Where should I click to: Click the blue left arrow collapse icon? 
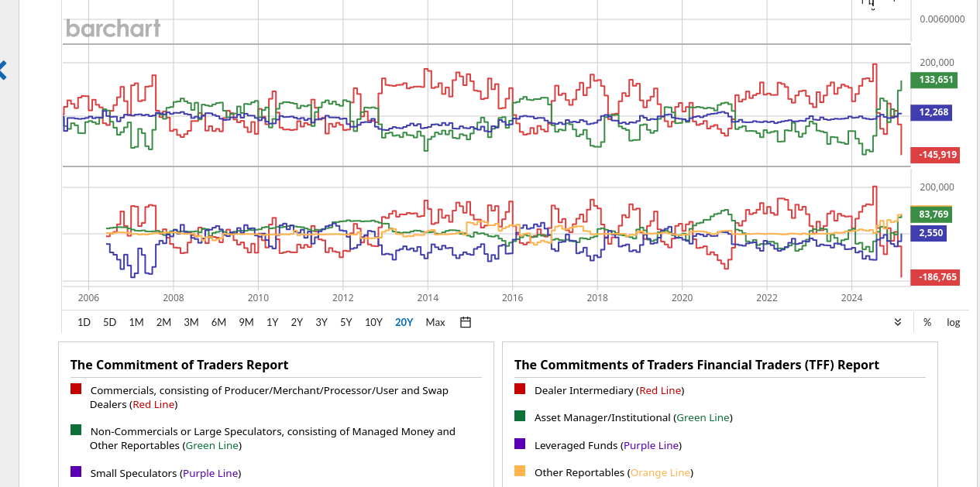coord(3,70)
